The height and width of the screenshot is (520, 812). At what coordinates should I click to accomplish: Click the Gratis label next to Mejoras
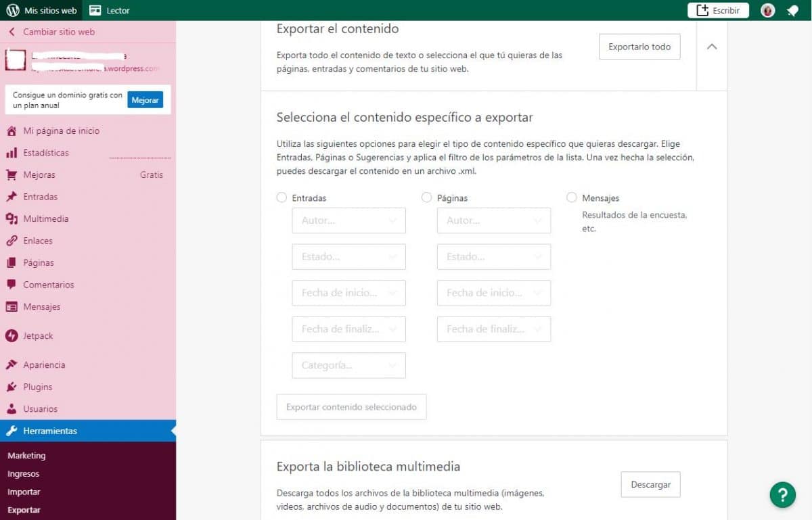[x=152, y=175]
